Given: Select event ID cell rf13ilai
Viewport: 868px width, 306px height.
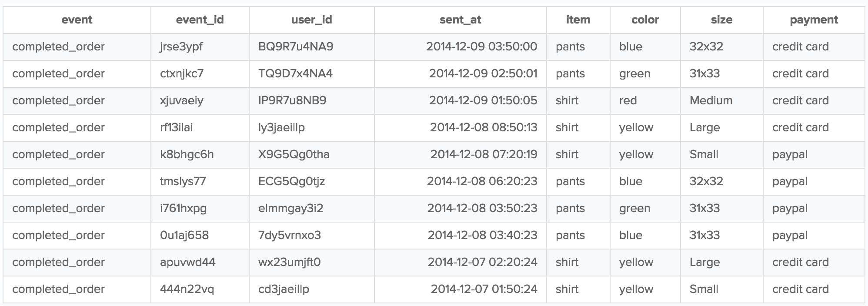Looking at the screenshot, I should click(x=176, y=128).
